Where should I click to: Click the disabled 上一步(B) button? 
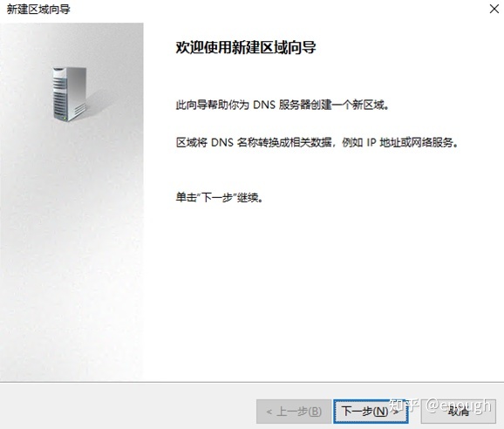[294, 412]
